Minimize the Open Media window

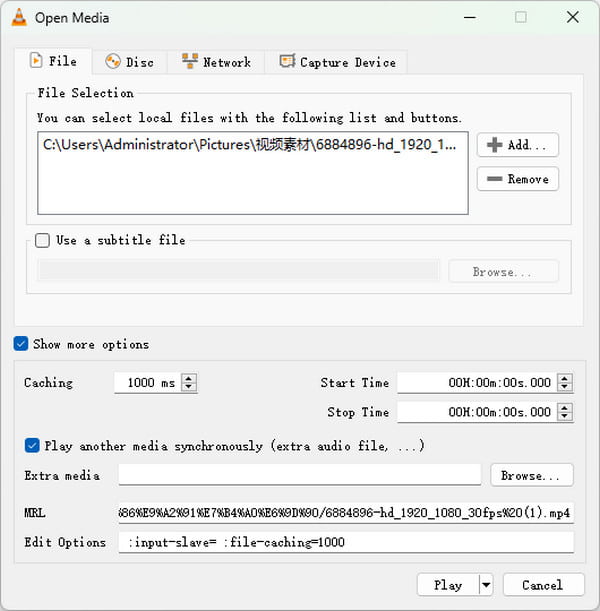tap(470, 17)
